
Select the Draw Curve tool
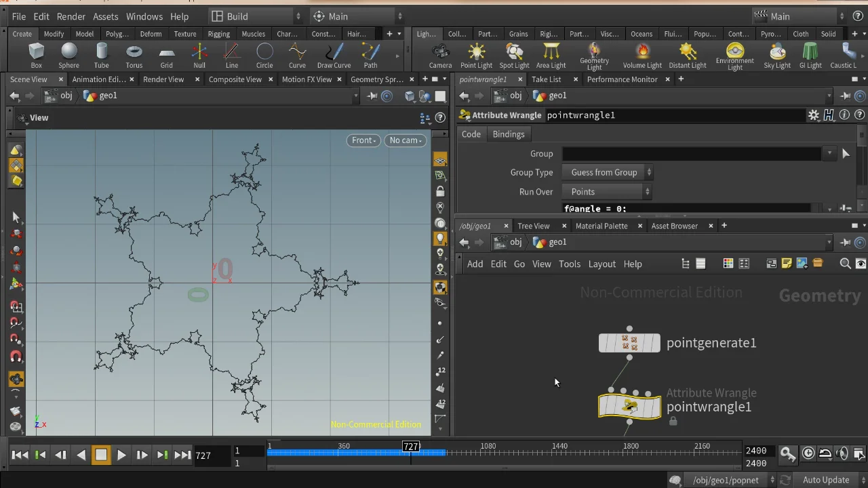pos(334,56)
